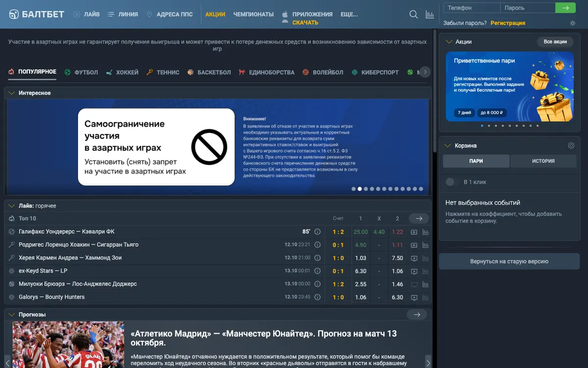Show info for Милуоки Брюэрз — Лос-Анджелес Доджерс

[x=317, y=284]
